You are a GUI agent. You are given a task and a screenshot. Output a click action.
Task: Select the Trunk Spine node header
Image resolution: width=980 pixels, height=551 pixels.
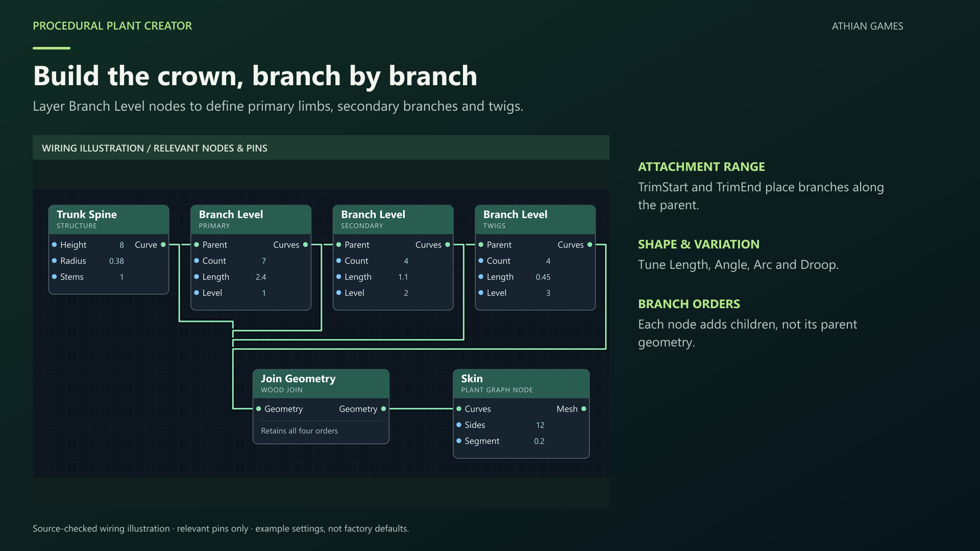tap(109, 220)
